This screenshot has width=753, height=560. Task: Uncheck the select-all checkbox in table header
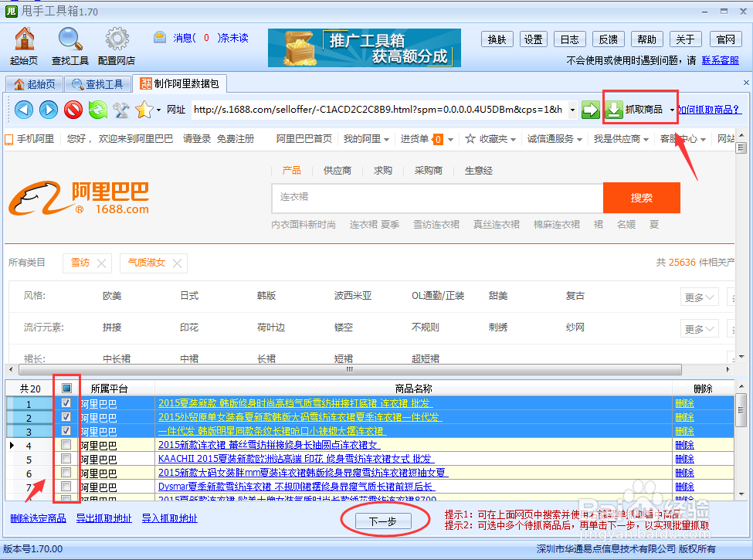pos(66,388)
